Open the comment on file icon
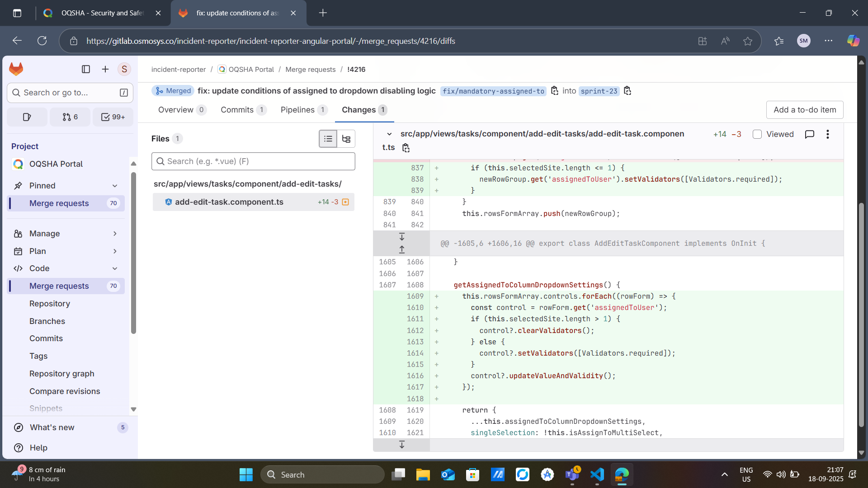The width and height of the screenshot is (868, 488). point(809,134)
